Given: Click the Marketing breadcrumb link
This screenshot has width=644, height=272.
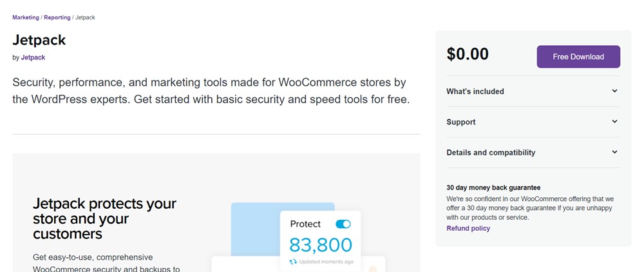Looking at the screenshot, I should [26, 17].
